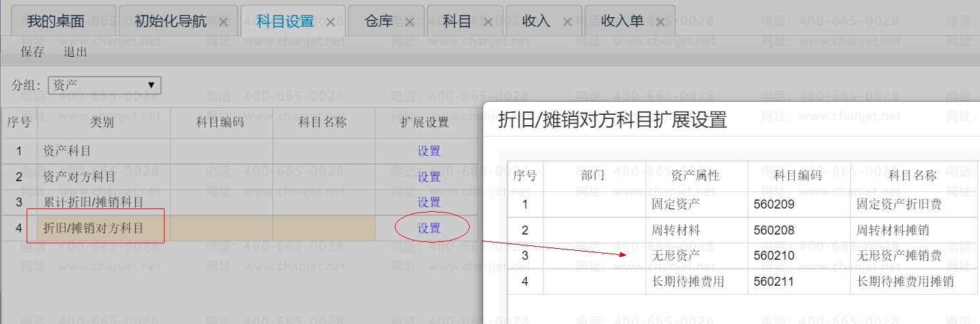980x324 pixels.
Task: Click 设置 for 折旧/摊销对方科目 row
Action: tap(429, 228)
